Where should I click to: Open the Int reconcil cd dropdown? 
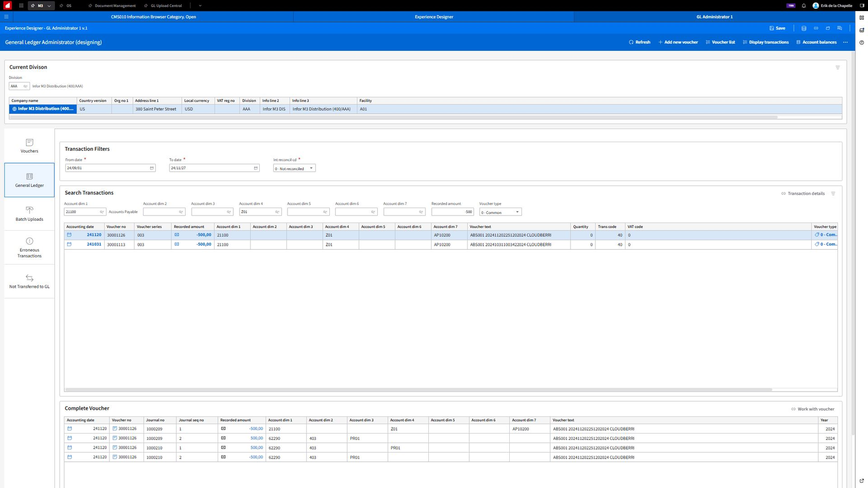coord(310,168)
